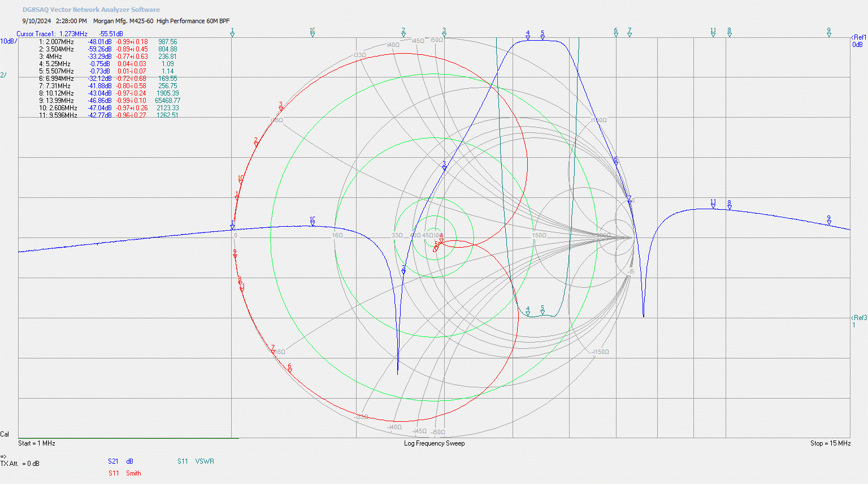Select blue marker 5 at the passband top
Viewport: 868px width, 484px height.
tap(542, 36)
